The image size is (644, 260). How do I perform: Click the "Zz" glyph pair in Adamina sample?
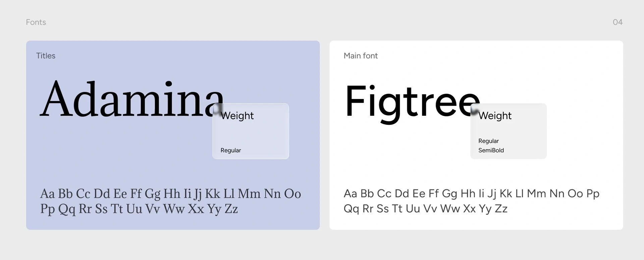pos(231,209)
